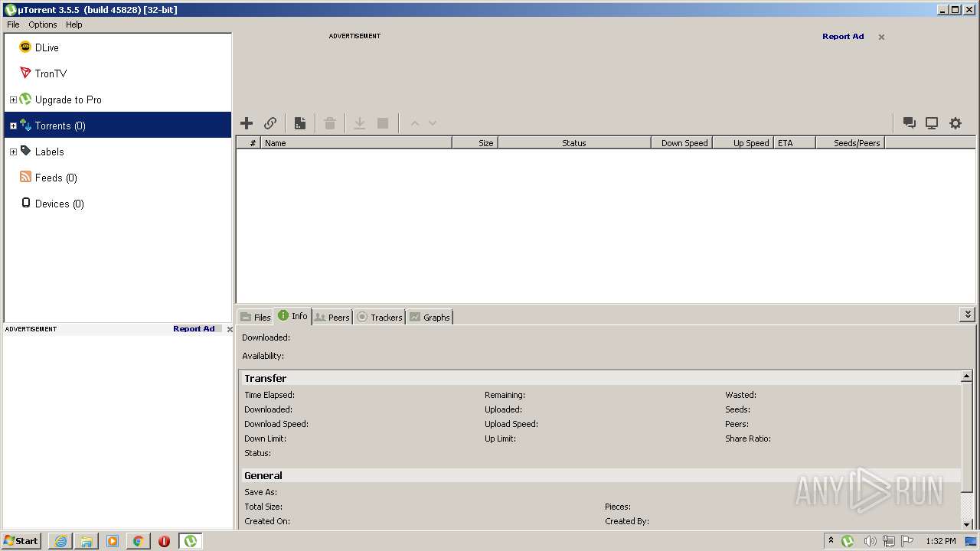The width and height of the screenshot is (980, 551).
Task: Select Torrents (0) in the sidebar
Action: pyautogui.click(x=118, y=126)
